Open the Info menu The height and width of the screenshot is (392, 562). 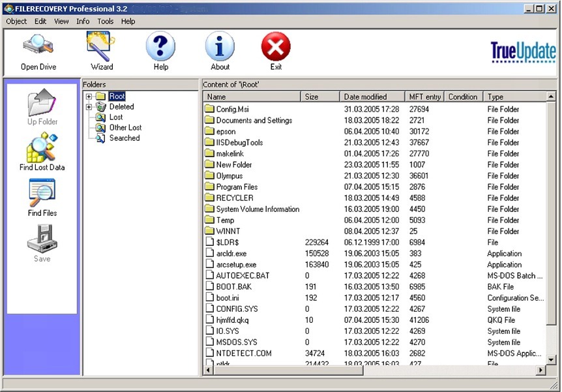(83, 21)
